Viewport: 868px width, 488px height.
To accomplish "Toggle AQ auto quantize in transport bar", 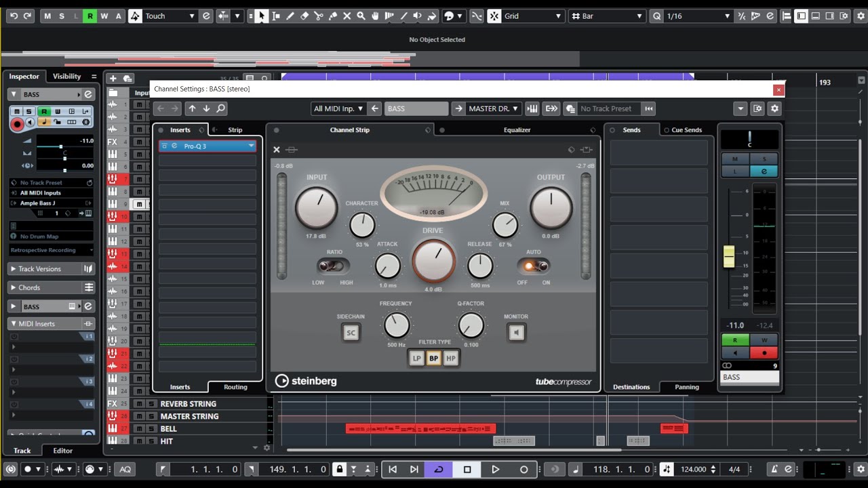I will [125, 469].
